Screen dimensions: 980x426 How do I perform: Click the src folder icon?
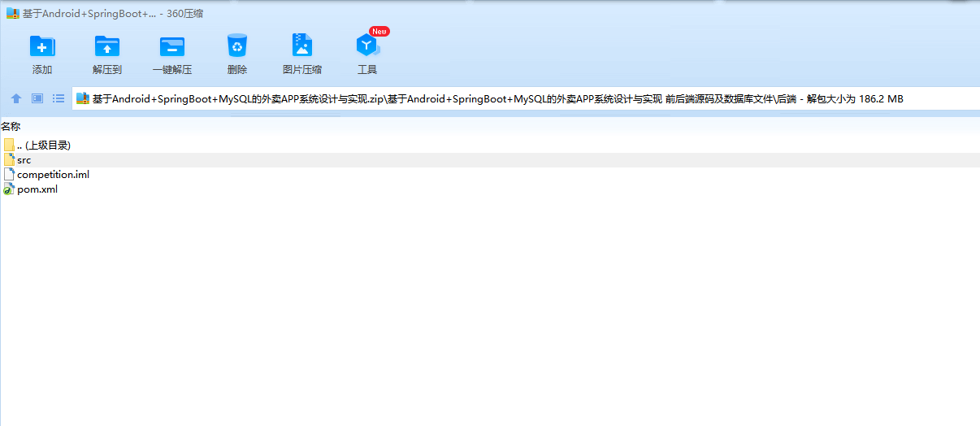(x=9, y=159)
